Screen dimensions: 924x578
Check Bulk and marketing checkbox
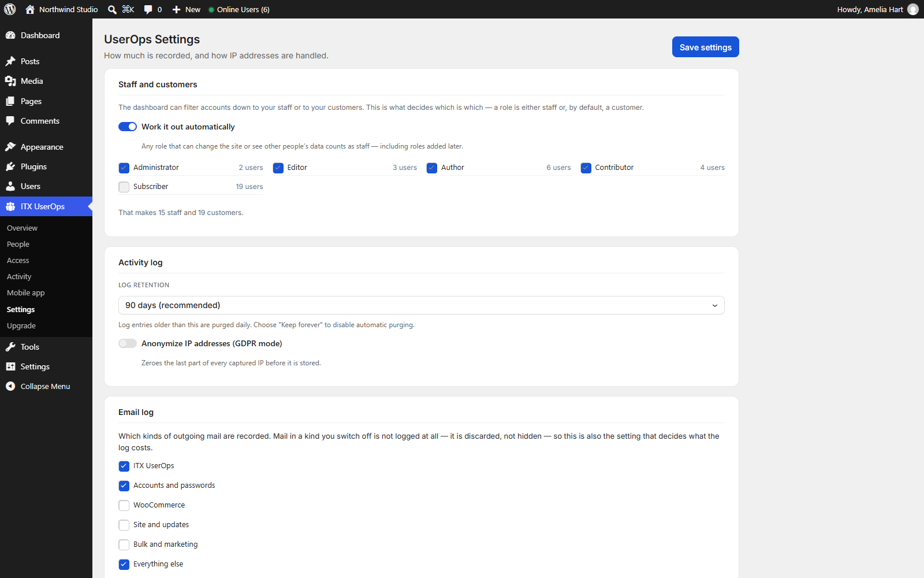point(124,544)
